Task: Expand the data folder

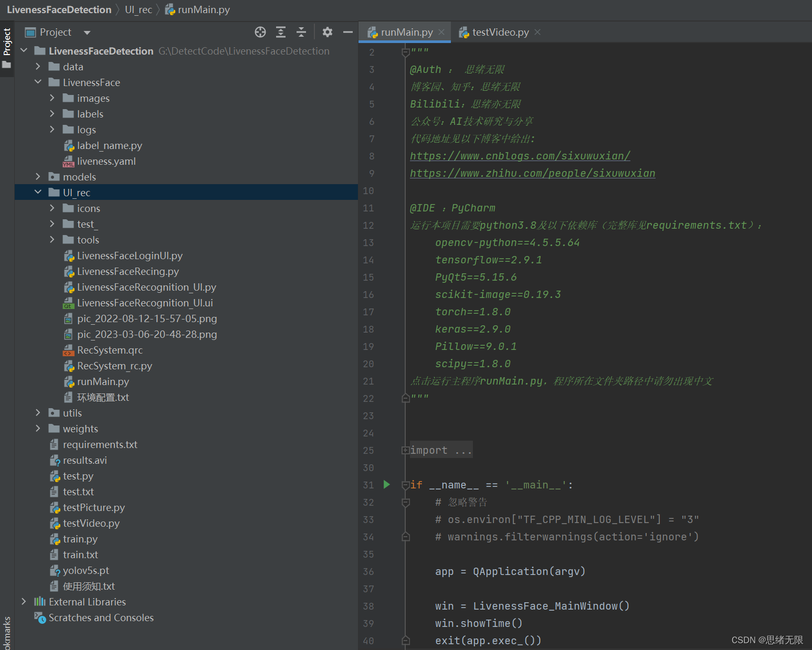Action: [x=38, y=66]
